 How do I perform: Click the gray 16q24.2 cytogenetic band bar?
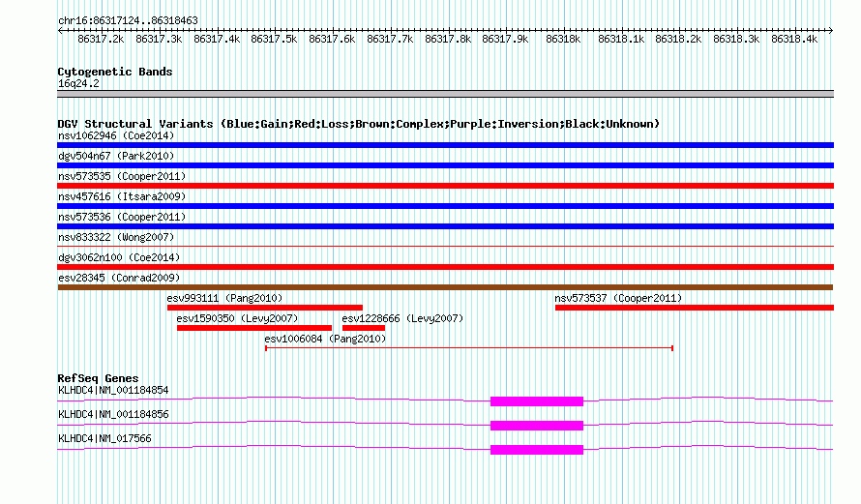445,94
